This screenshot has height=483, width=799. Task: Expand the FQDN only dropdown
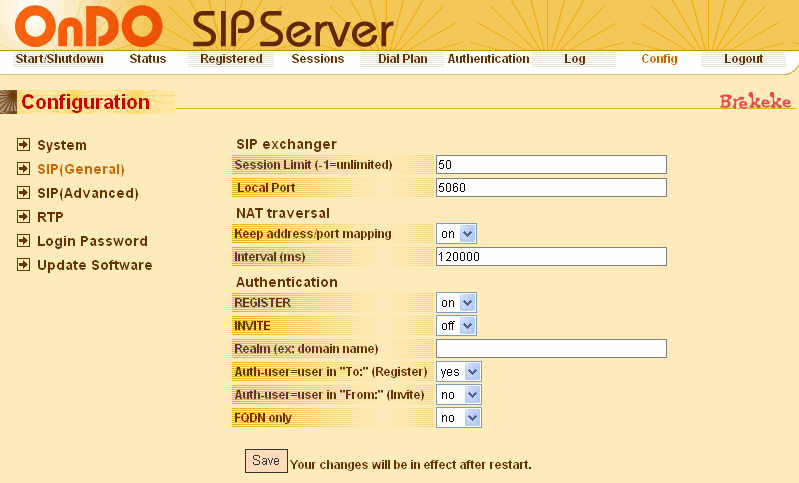click(459, 417)
